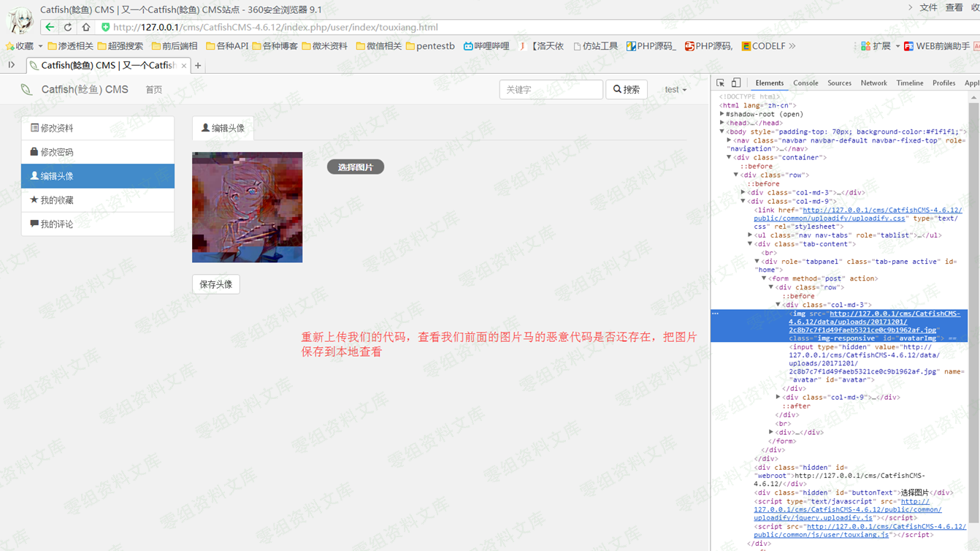Switch to the Console tab in DevTools
Viewport: 980px width, 551px height.
pyautogui.click(x=805, y=83)
